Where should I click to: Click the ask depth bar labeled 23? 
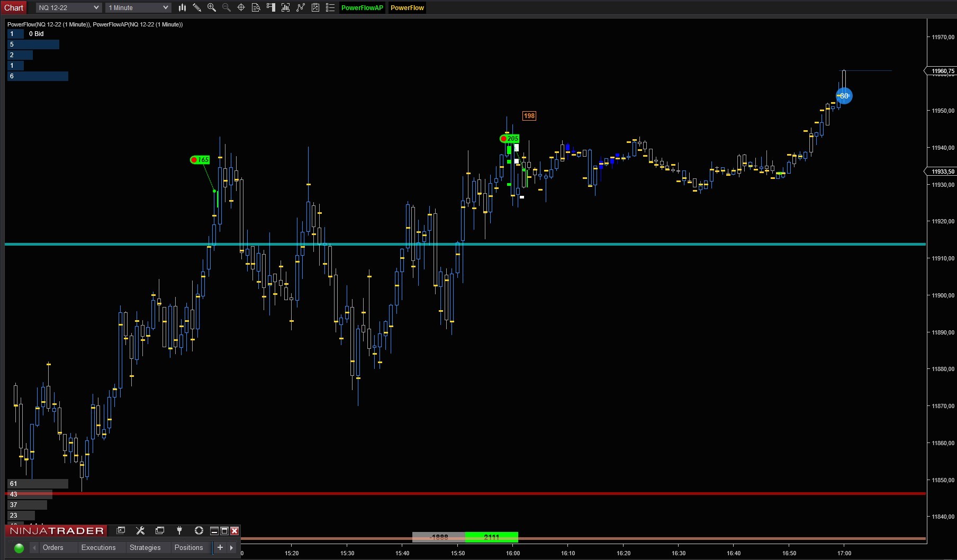(21, 516)
